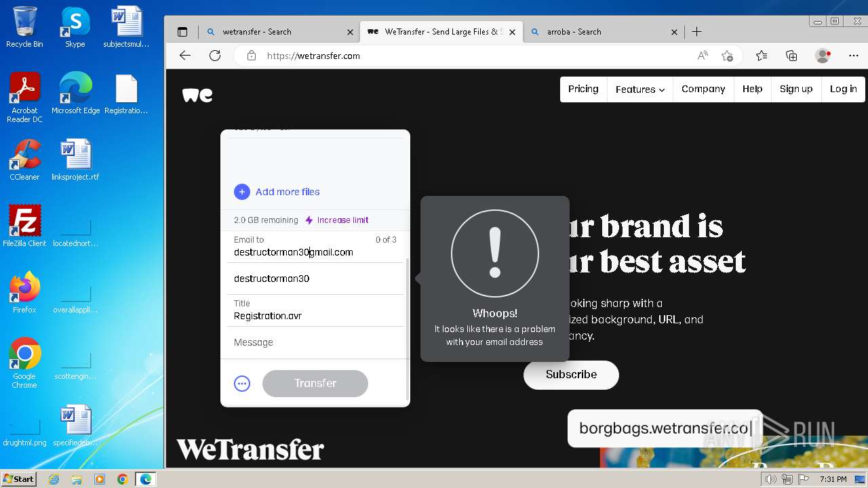This screenshot has width=868, height=488.
Task: Open the Help menu item
Action: click(752, 89)
